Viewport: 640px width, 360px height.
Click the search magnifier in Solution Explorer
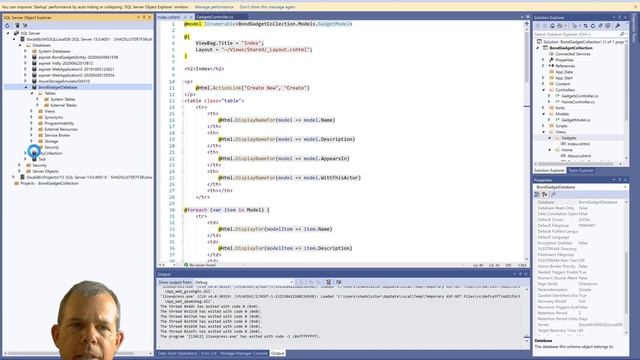click(622, 34)
